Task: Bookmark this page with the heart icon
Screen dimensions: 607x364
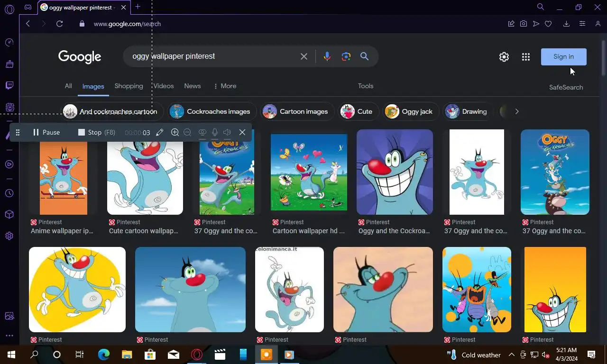Action: click(548, 24)
